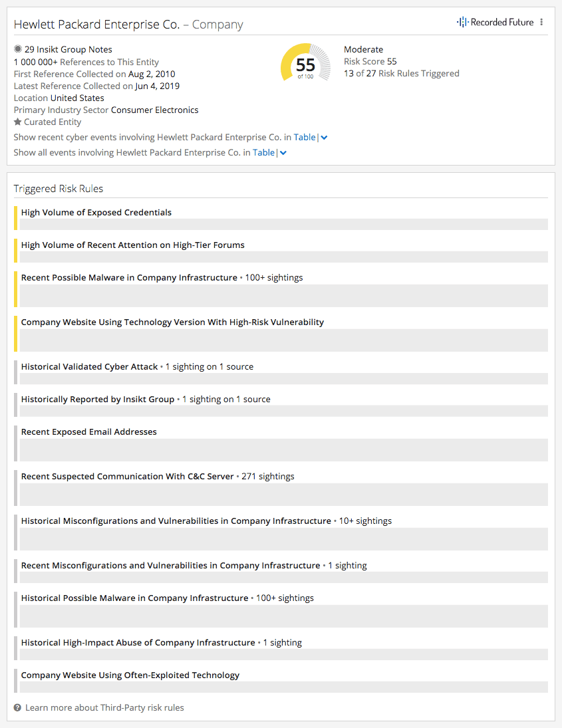Click Primary Industry Sector Consumer Electronics
The height and width of the screenshot is (728, 562).
tap(106, 110)
